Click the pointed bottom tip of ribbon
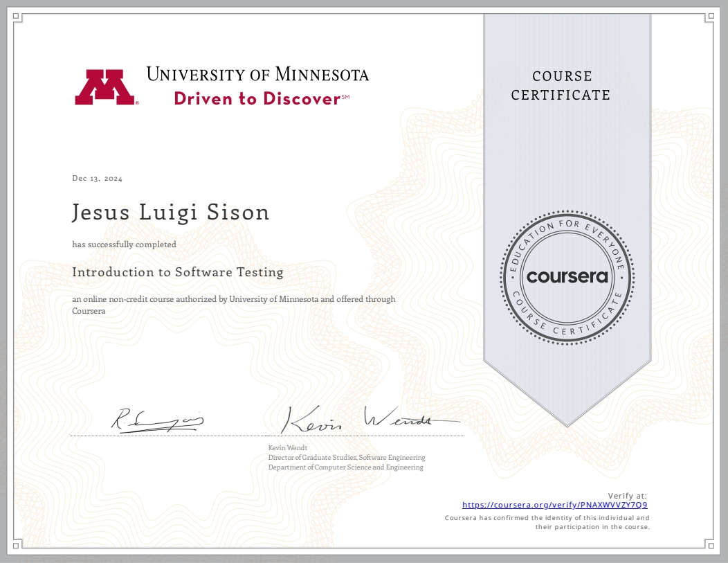 pos(567,422)
